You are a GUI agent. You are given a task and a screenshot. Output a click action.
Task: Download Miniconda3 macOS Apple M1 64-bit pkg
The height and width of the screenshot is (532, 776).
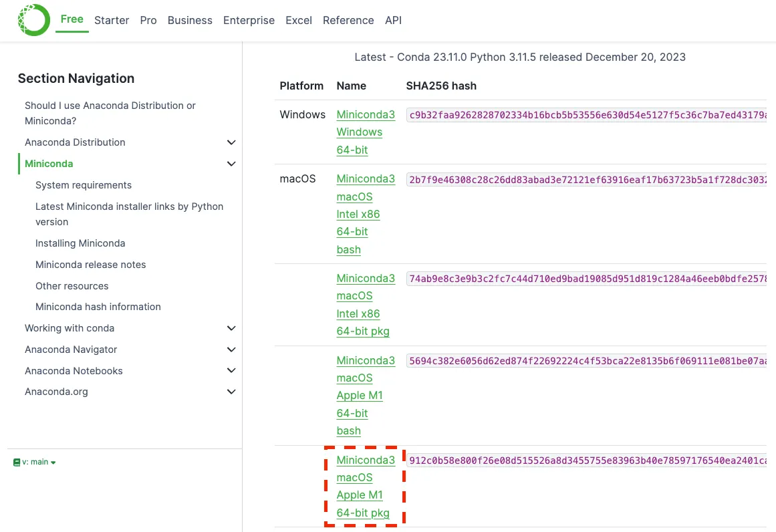[x=366, y=487]
